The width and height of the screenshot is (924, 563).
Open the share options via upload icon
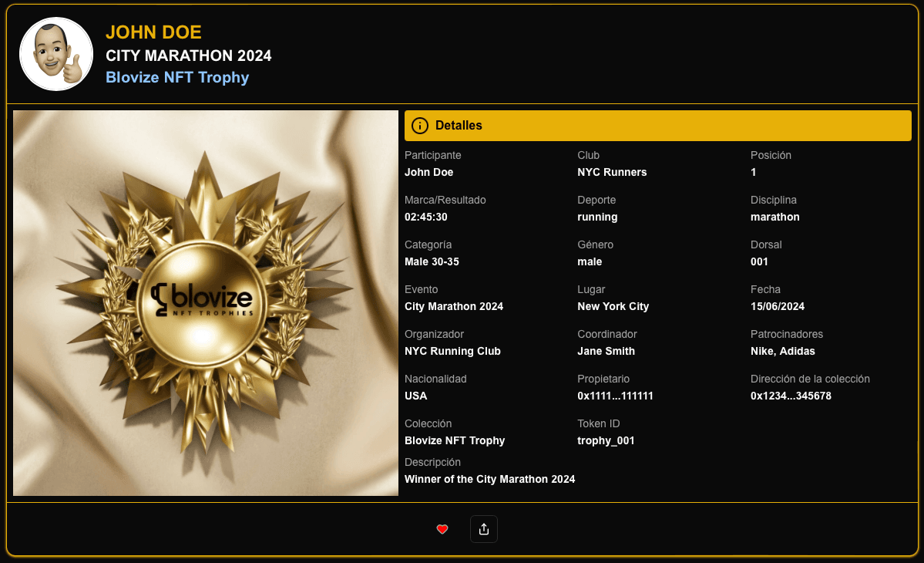484,529
